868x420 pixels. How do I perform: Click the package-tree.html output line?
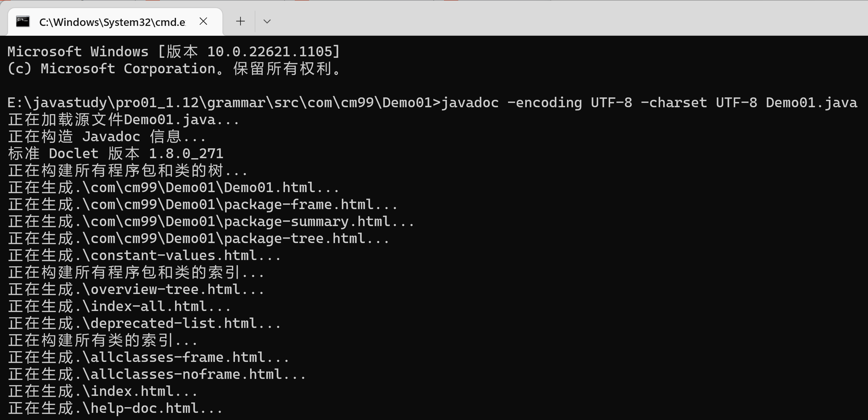pyautogui.click(x=199, y=239)
